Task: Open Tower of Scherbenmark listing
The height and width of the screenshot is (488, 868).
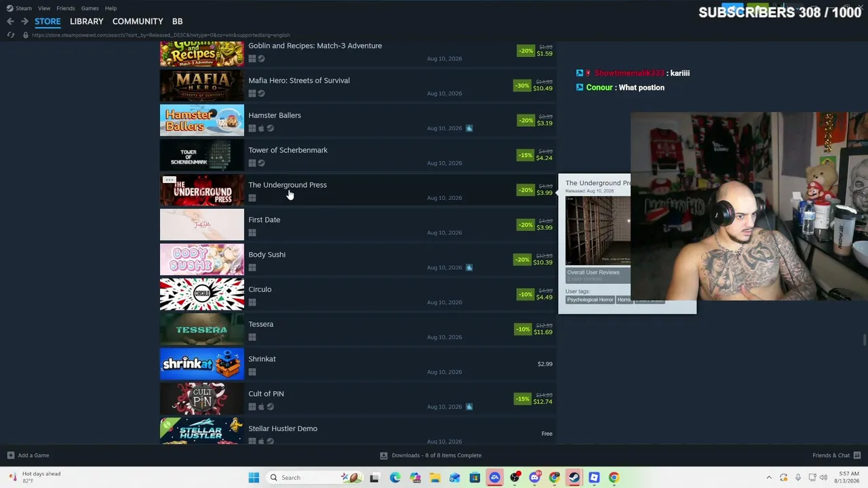Action: tap(288, 150)
